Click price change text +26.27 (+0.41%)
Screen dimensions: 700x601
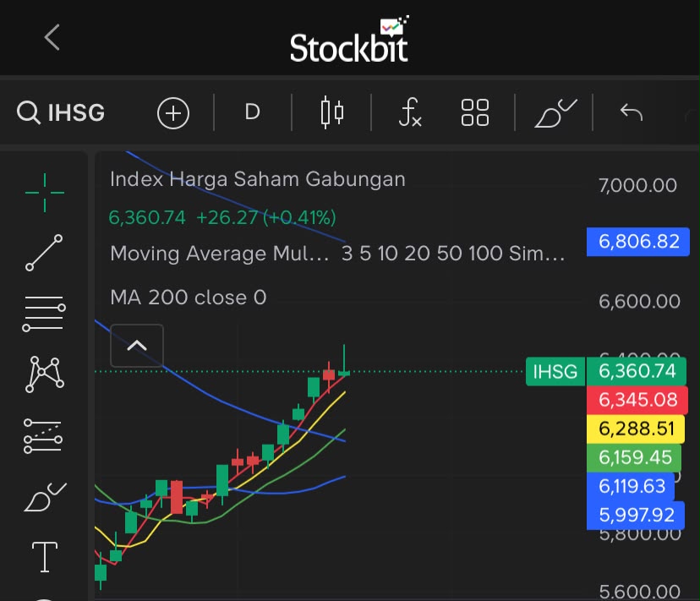[266, 218]
